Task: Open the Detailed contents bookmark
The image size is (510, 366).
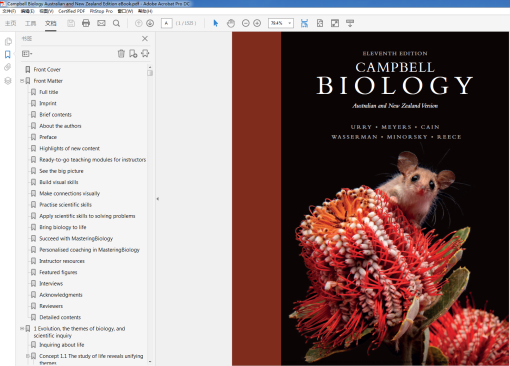Action: pos(60,317)
